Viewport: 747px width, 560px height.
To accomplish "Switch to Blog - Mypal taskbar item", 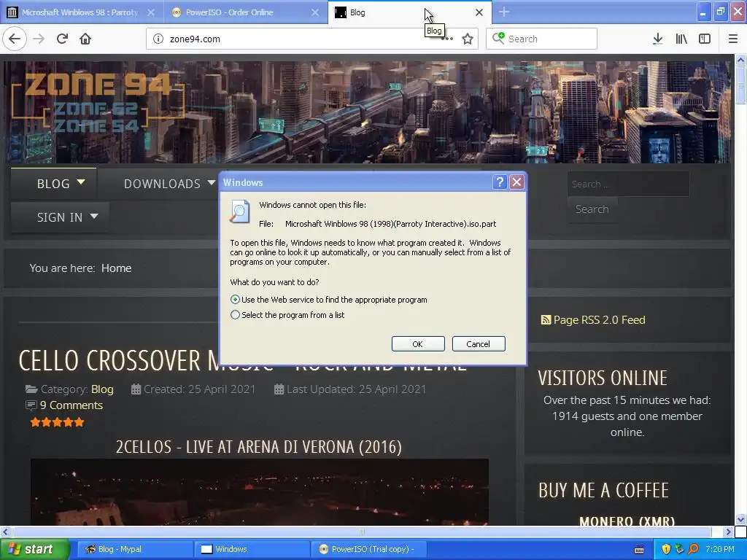I will (135, 549).
